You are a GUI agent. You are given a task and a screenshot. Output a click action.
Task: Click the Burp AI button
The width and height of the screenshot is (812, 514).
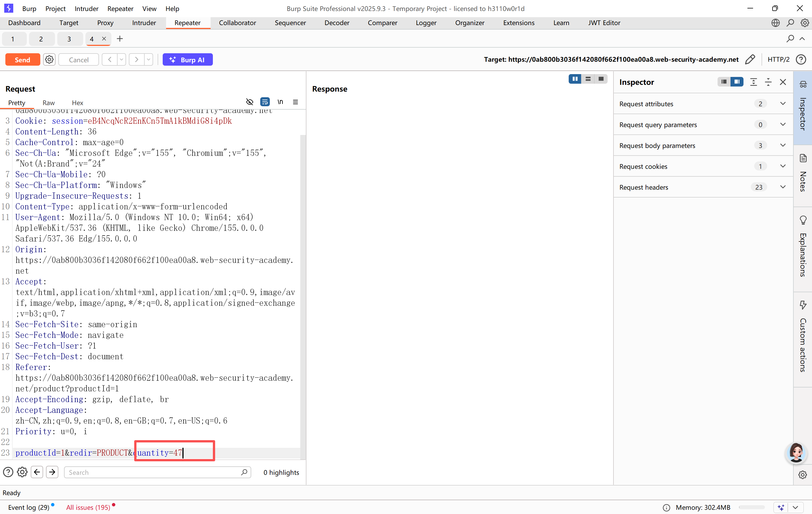[187, 60]
